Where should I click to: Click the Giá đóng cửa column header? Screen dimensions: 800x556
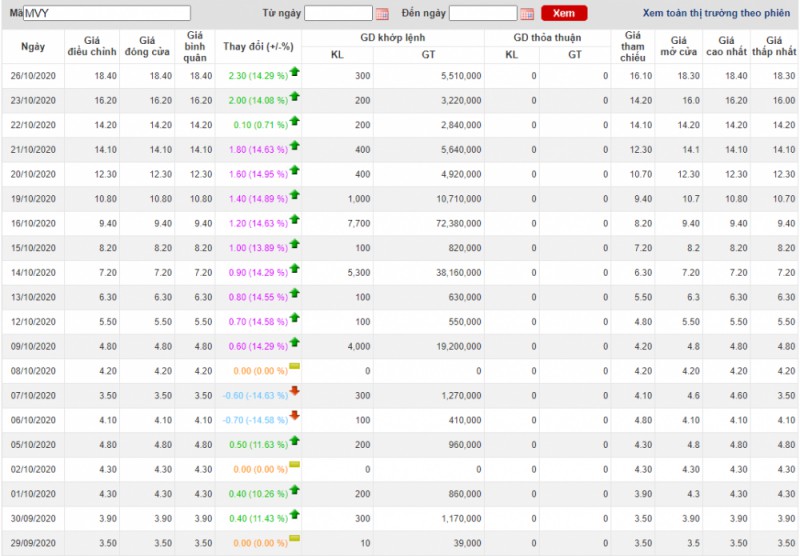[146, 46]
